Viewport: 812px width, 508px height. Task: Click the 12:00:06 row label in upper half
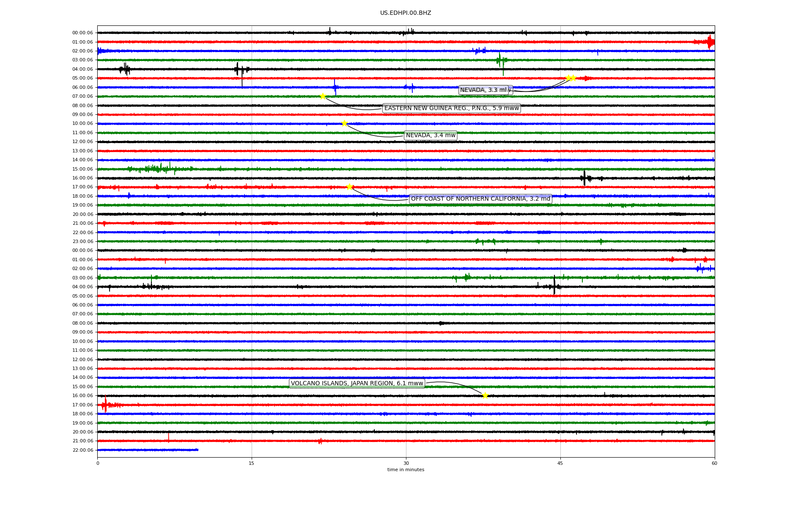pos(82,141)
